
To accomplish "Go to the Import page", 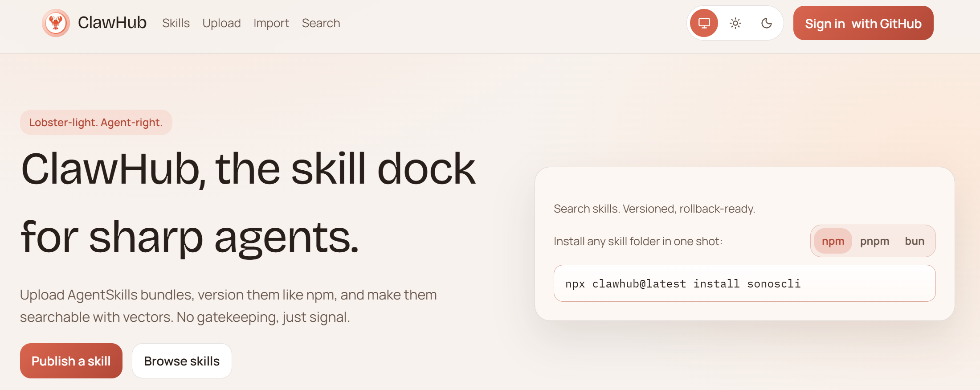I will click(x=271, y=23).
